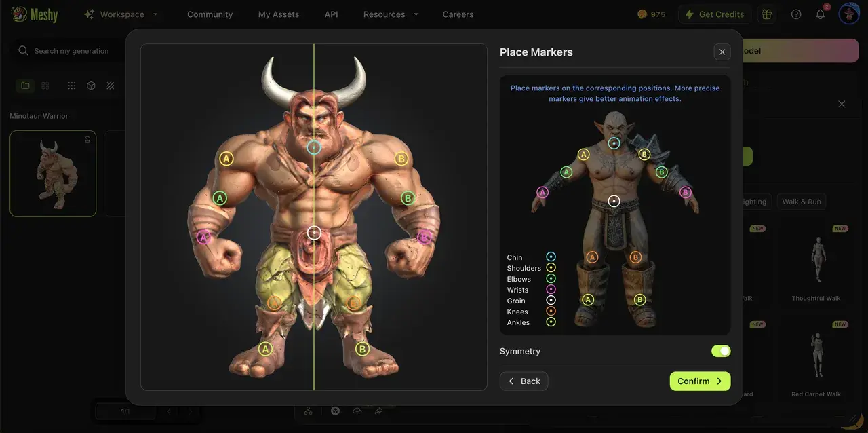Go to My Assets
This screenshot has width=868, height=433.
pyautogui.click(x=278, y=14)
